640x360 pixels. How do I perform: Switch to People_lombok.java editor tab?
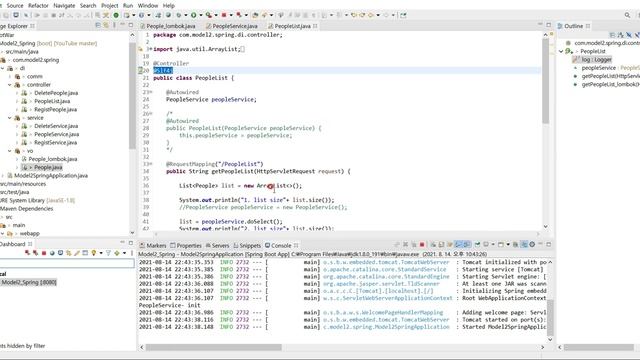pyautogui.click(x=171, y=26)
